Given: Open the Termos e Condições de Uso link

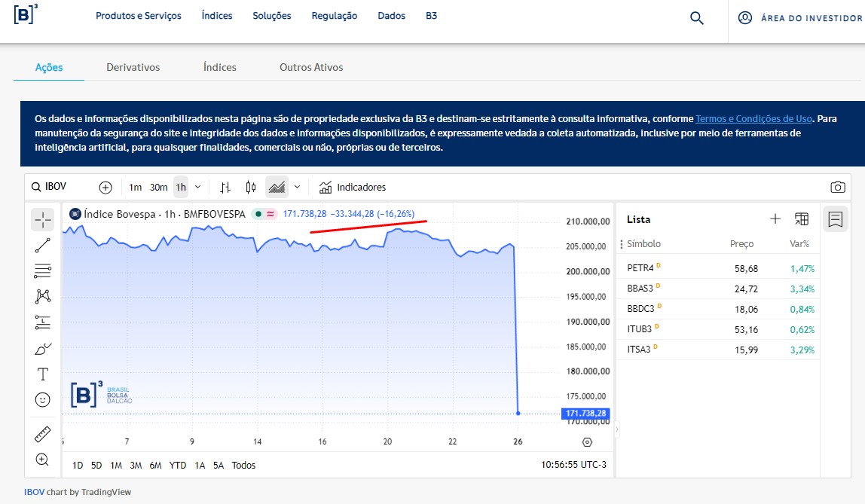Looking at the screenshot, I should pyautogui.click(x=753, y=118).
